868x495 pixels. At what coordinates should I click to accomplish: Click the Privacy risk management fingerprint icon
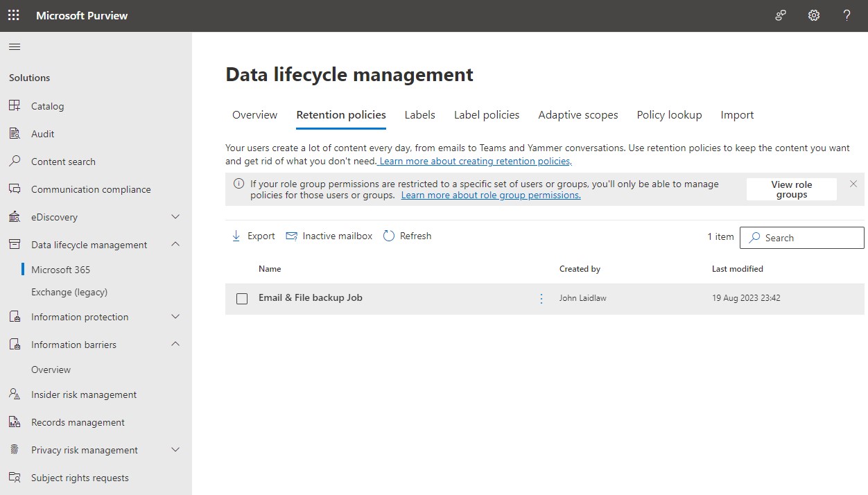(15, 449)
